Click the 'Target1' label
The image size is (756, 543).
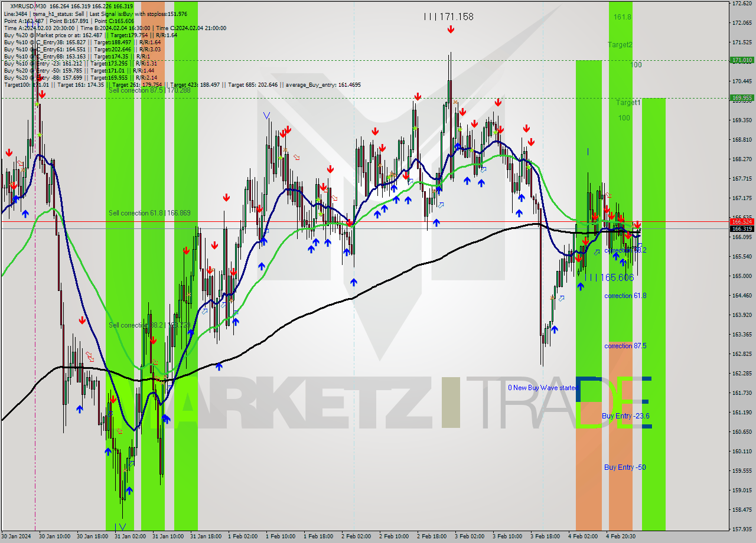pos(628,102)
